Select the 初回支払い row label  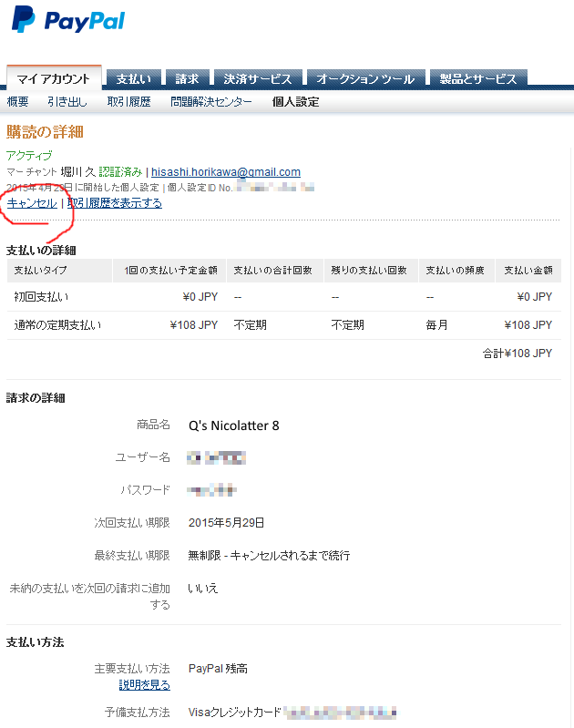click(x=41, y=297)
